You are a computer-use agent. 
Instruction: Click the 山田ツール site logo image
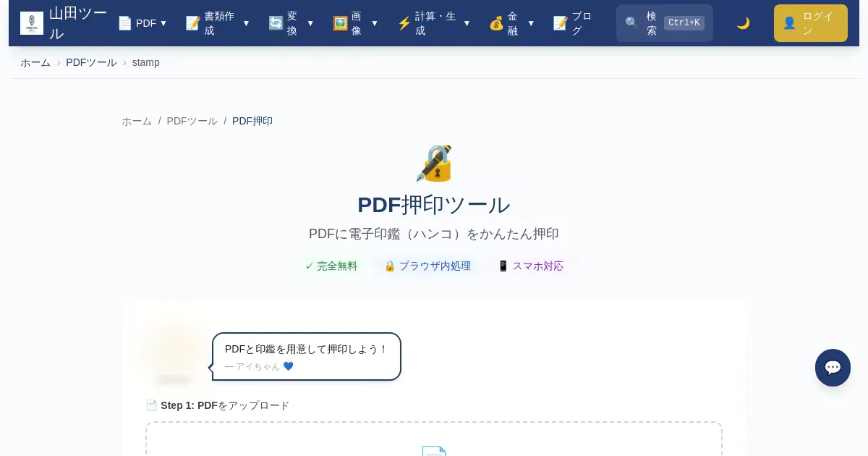[x=32, y=23]
